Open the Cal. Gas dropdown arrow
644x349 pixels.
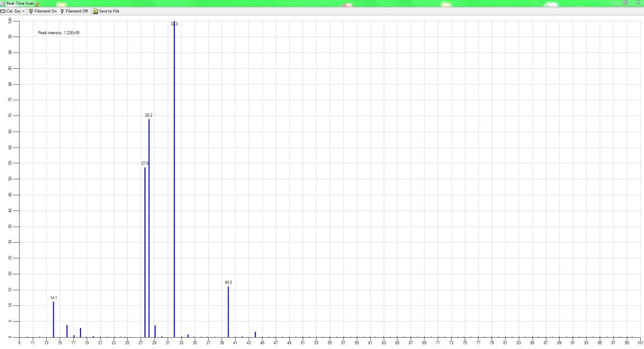(x=24, y=11)
